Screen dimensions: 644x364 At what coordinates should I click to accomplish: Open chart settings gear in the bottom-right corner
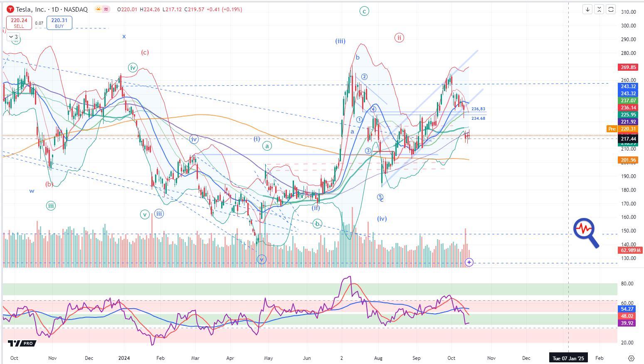coord(631,358)
